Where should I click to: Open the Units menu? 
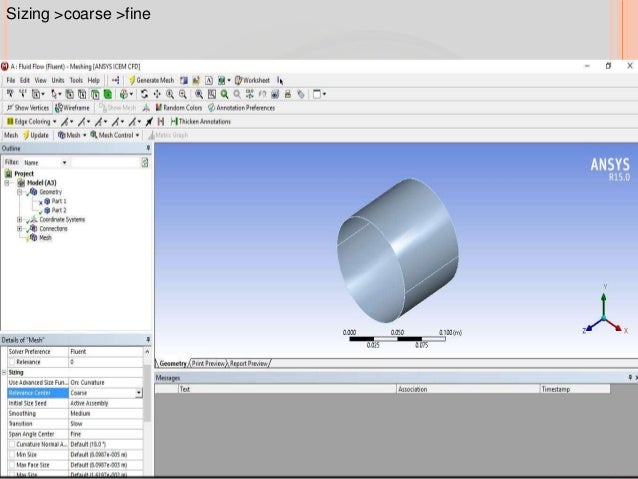click(x=58, y=80)
